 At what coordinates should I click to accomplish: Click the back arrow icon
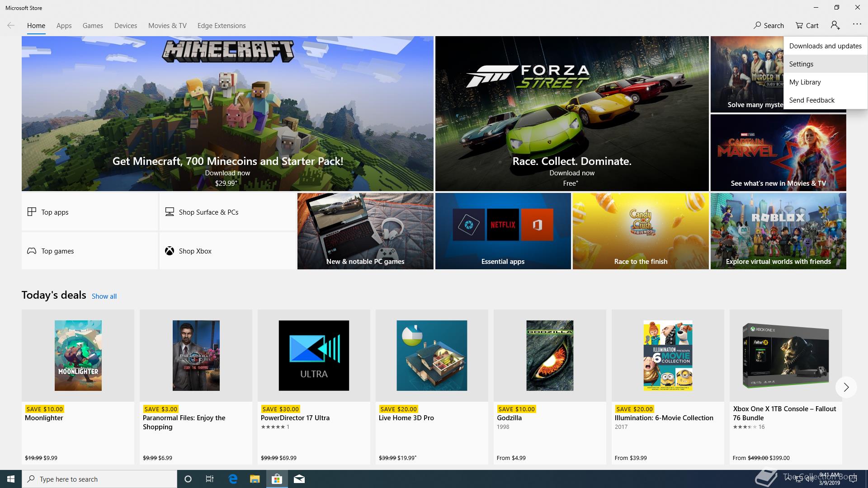click(x=11, y=25)
